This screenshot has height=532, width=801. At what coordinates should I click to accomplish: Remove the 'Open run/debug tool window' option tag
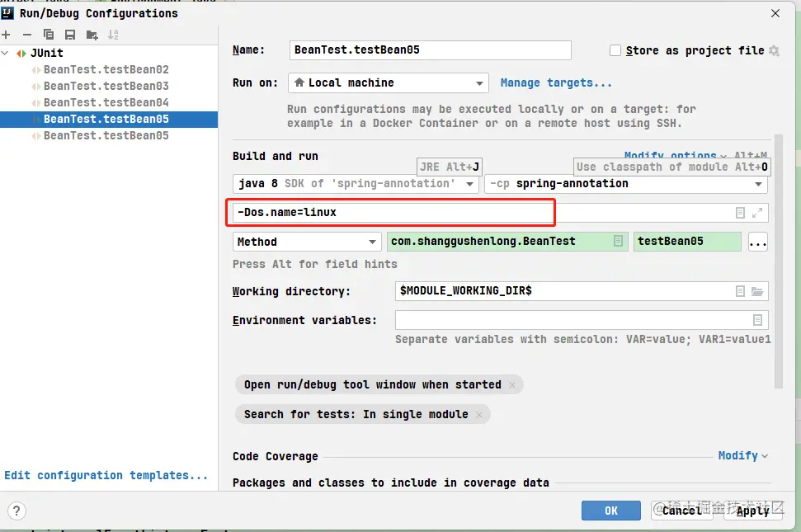tap(512, 385)
